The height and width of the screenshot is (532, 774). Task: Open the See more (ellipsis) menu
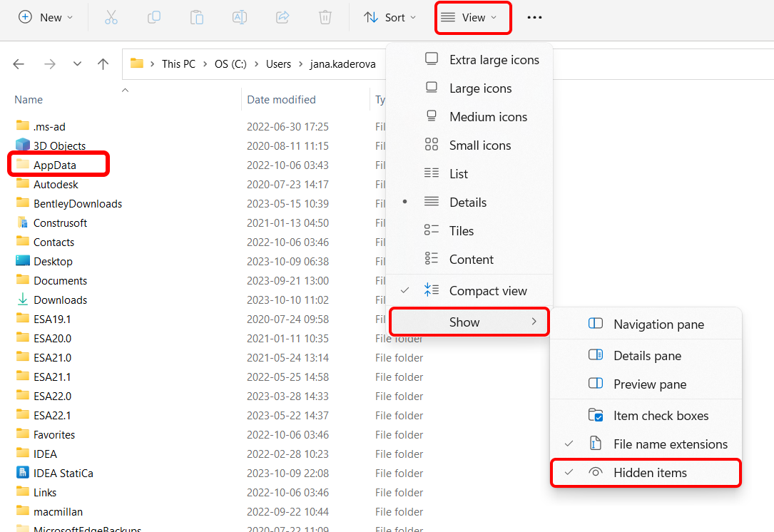point(534,17)
